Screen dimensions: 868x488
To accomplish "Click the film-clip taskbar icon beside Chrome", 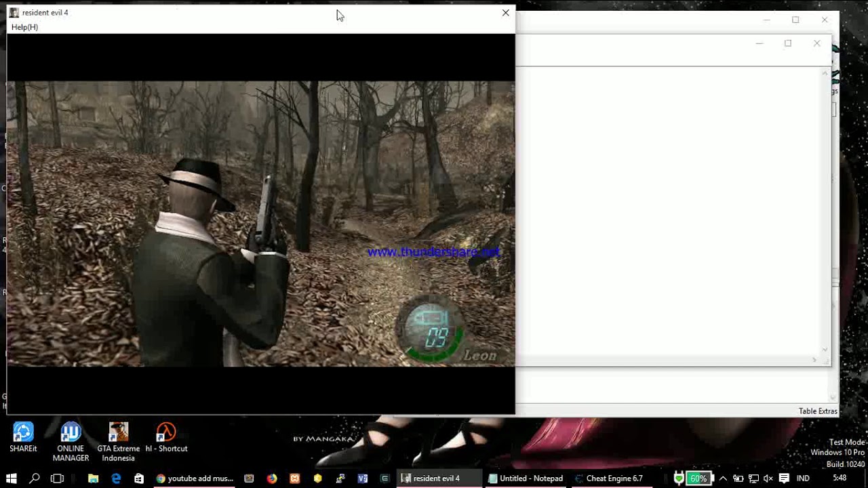I will point(249,479).
